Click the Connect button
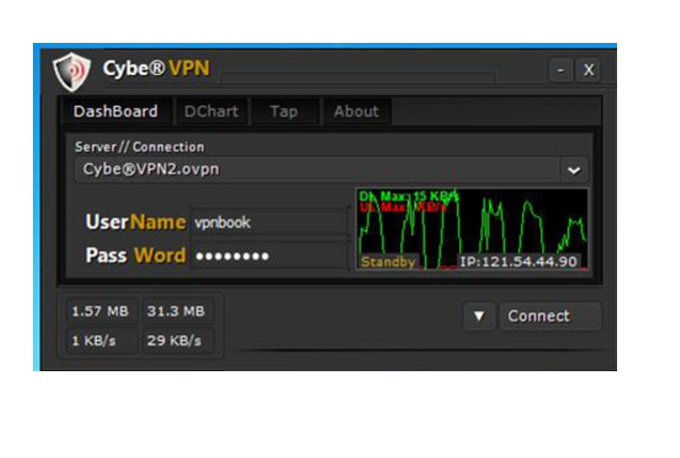This screenshot has height=458, width=680. click(x=550, y=316)
